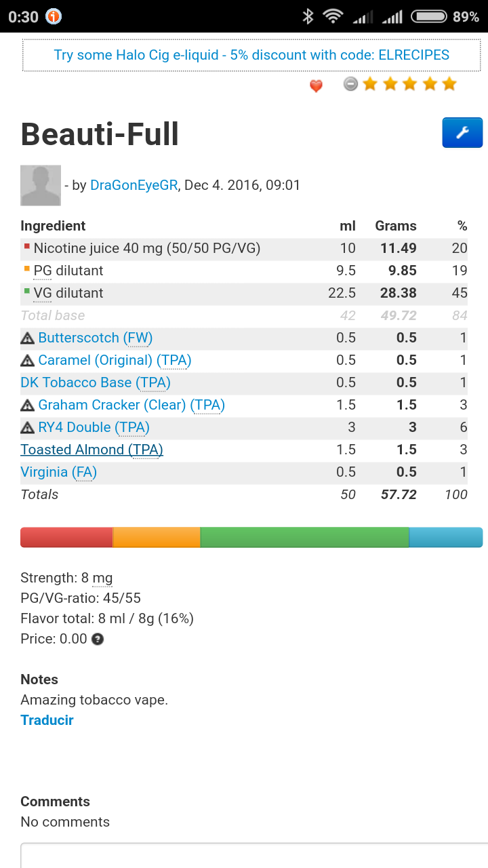Click the gray minus rating icon
The width and height of the screenshot is (488, 868).
tap(350, 84)
